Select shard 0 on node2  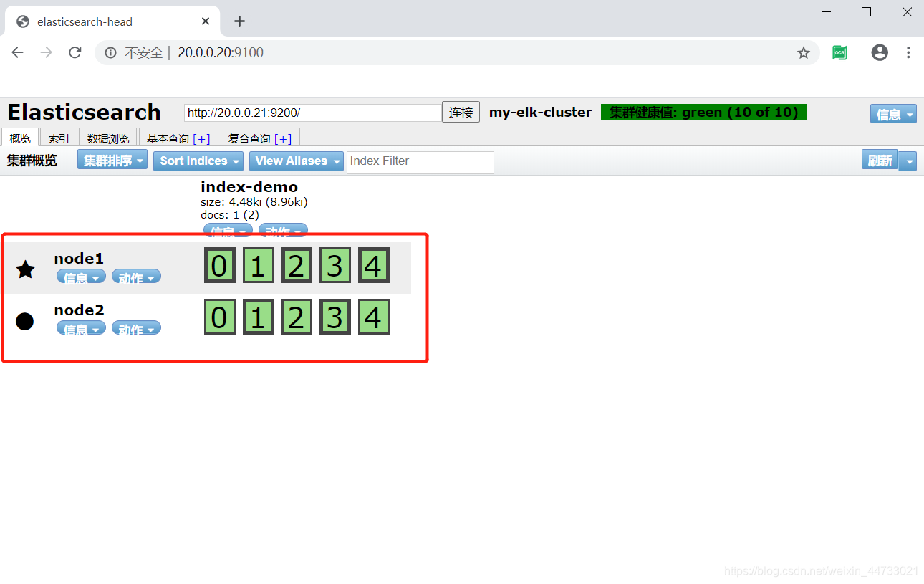tap(219, 317)
